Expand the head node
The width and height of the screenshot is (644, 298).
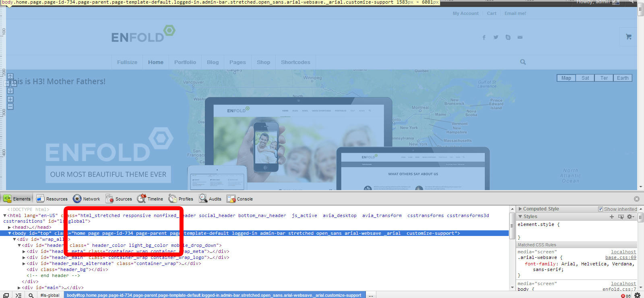[x=10, y=227]
